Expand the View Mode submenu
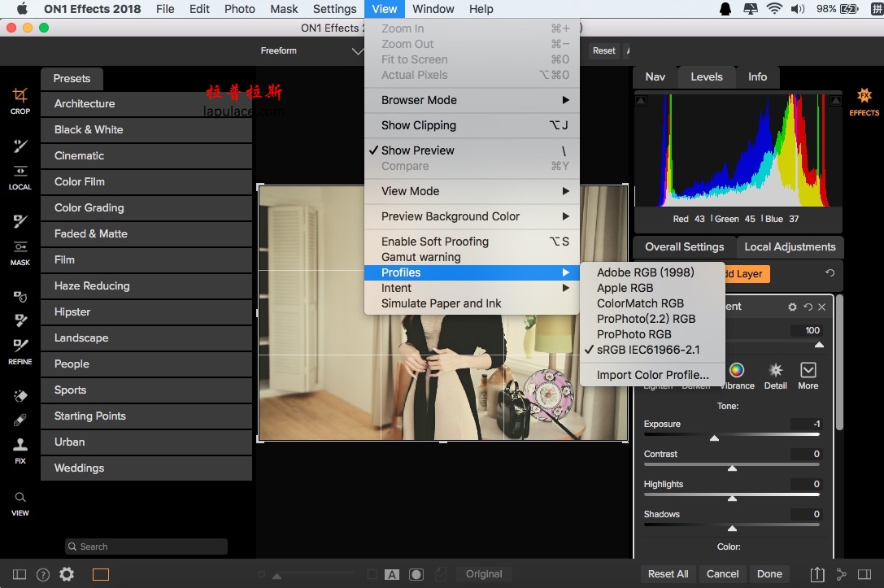 [472, 191]
